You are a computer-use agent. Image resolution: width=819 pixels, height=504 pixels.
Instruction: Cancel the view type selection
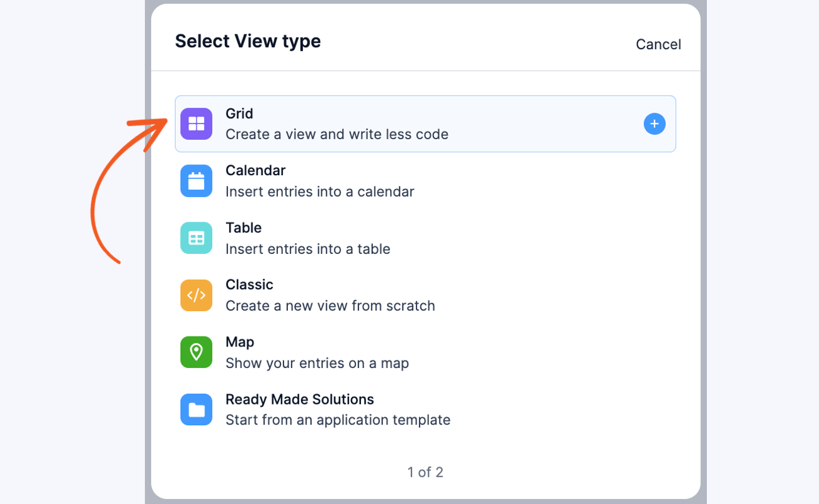click(658, 44)
